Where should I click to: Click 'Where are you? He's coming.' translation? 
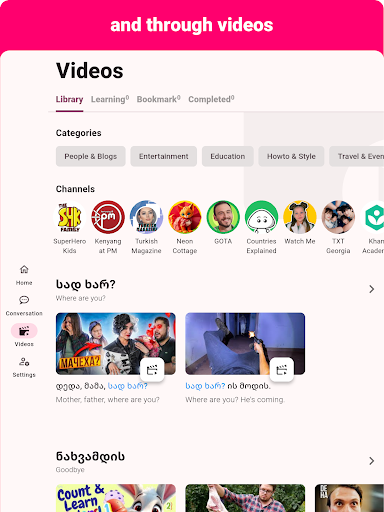tap(235, 399)
